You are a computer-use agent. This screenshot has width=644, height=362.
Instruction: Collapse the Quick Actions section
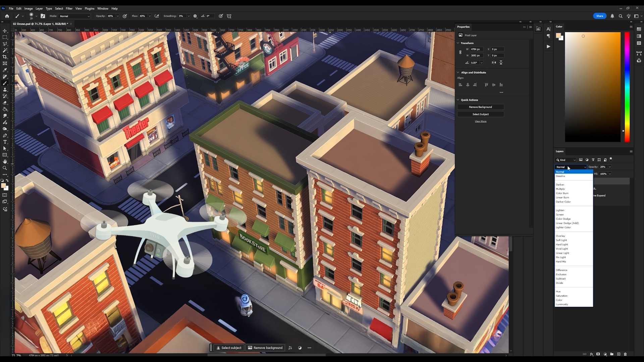458,100
